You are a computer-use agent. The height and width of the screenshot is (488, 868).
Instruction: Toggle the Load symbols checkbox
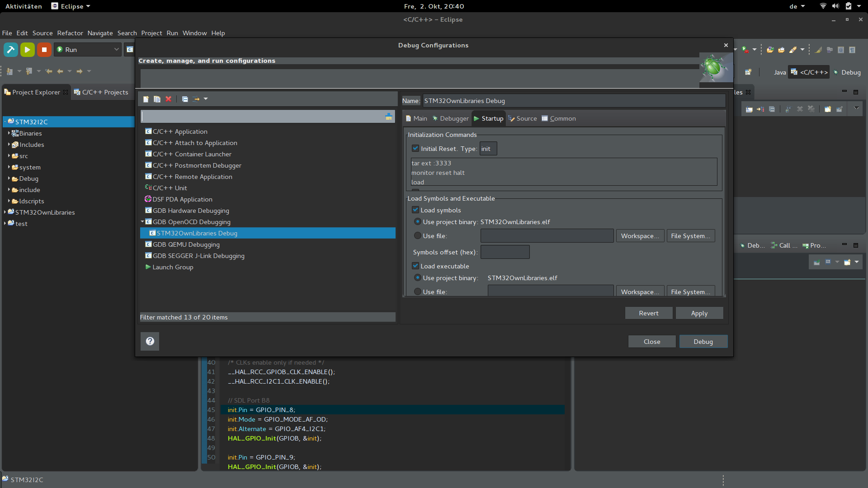[x=415, y=210]
